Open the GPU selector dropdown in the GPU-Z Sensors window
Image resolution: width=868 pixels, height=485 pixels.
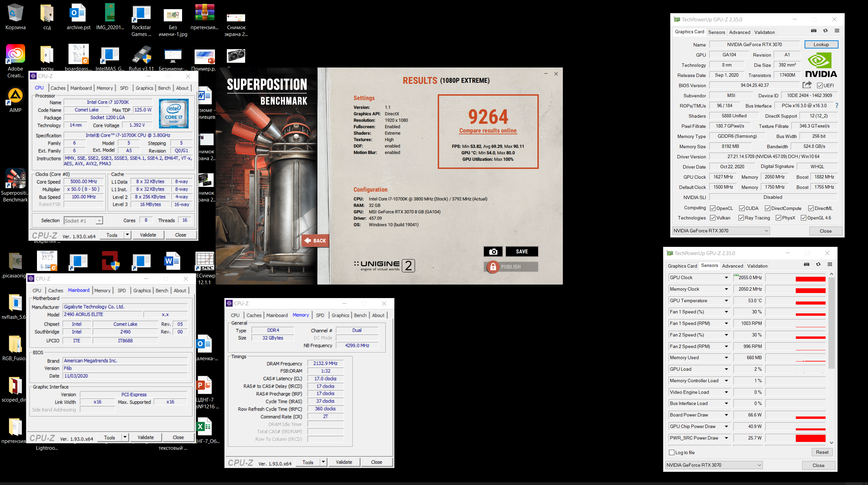(x=714, y=465)
